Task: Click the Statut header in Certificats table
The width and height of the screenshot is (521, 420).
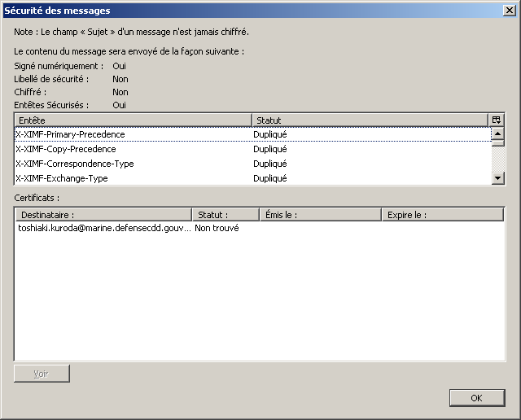Action: click(225, 215)
